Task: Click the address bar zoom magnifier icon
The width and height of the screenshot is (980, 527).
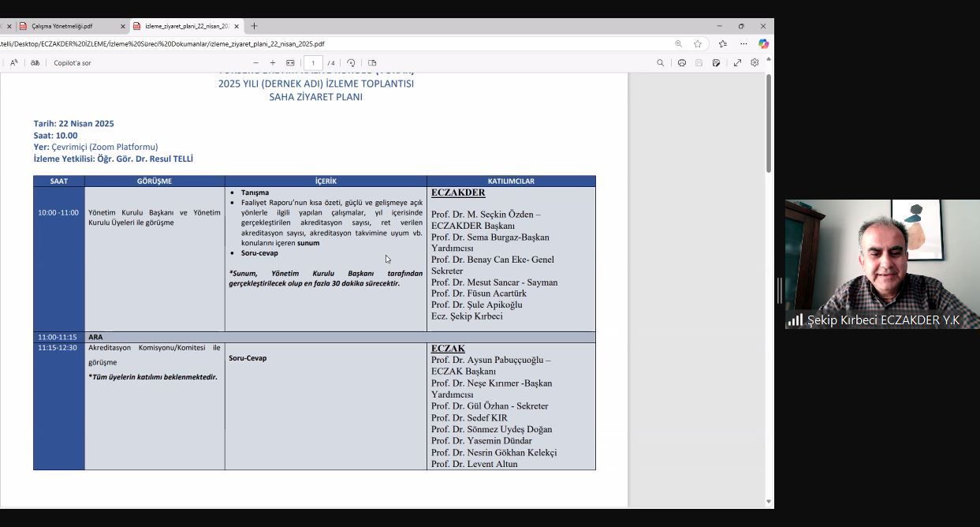Action: point(678,44)
